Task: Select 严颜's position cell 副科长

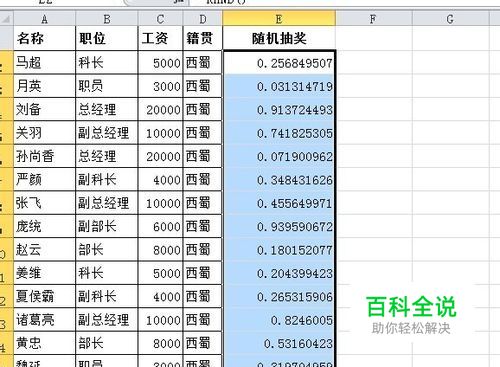Action: pyautogui.click(x=107, y=179)
